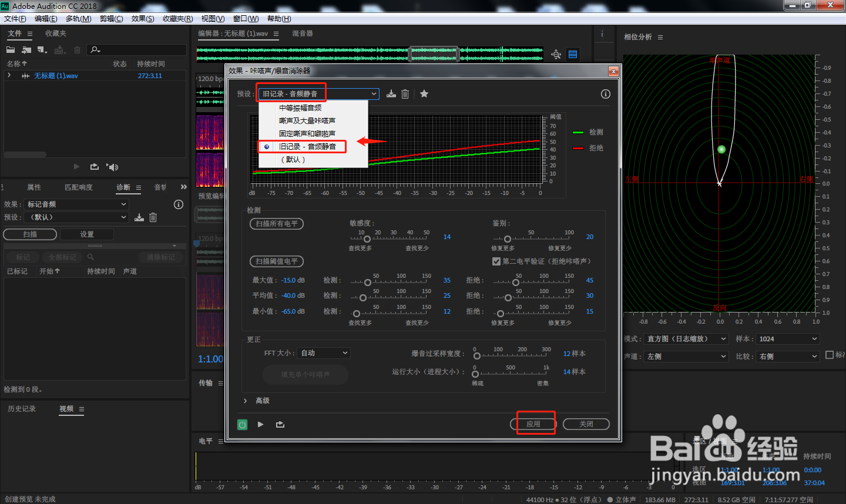Click info icon in Diagnostics panel
The image size is (846, 504).
(x=179, y=204)
